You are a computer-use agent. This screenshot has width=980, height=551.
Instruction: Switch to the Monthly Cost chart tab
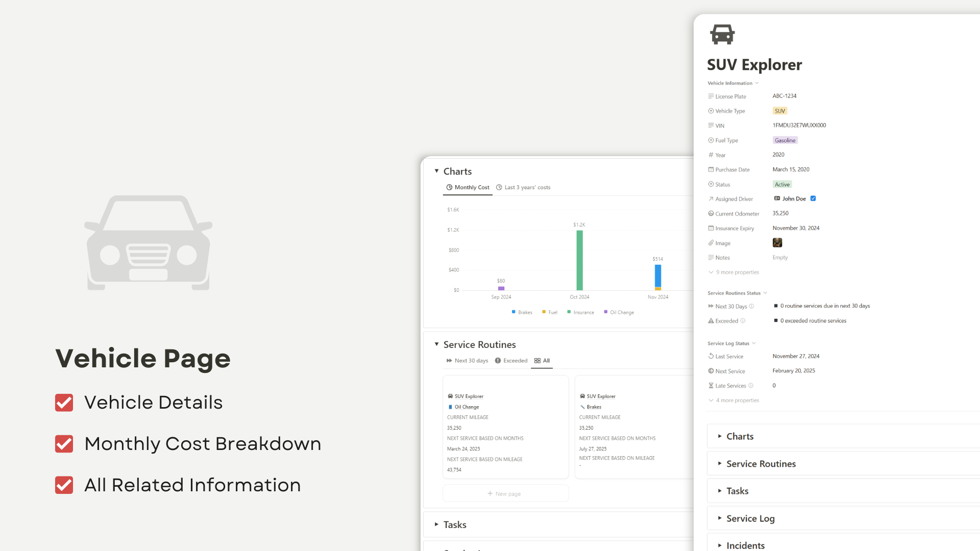(x=468, y=187)
